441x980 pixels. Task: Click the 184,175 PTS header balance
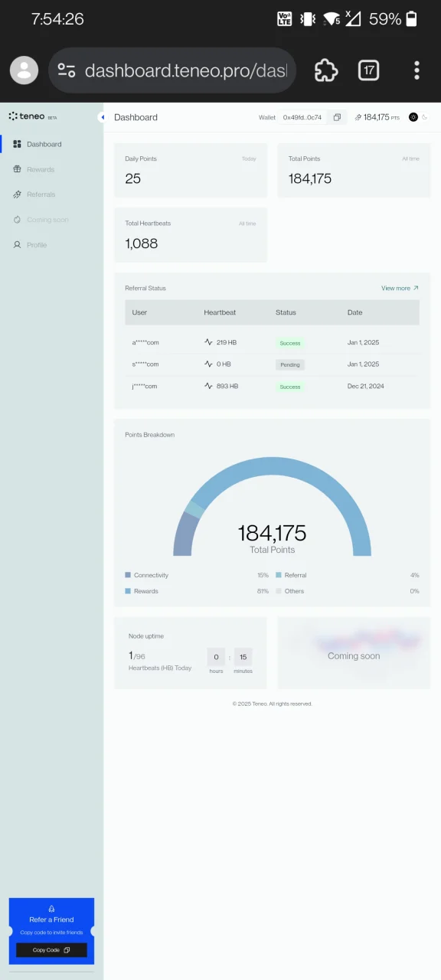(x=377, y=117)
